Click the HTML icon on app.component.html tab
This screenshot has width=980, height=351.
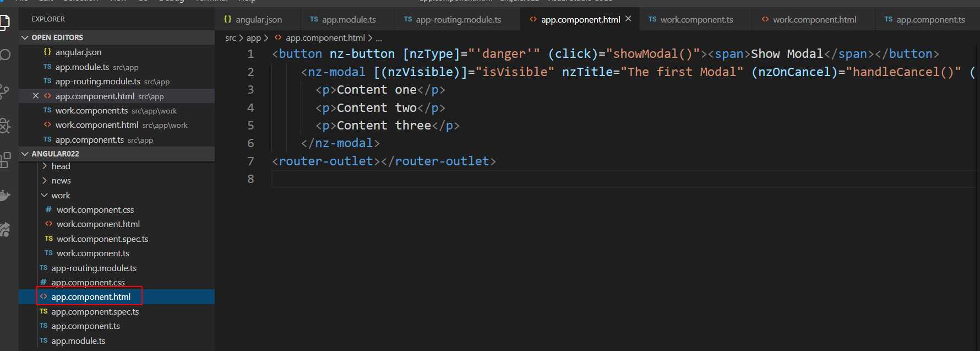(x=533, y=19)
